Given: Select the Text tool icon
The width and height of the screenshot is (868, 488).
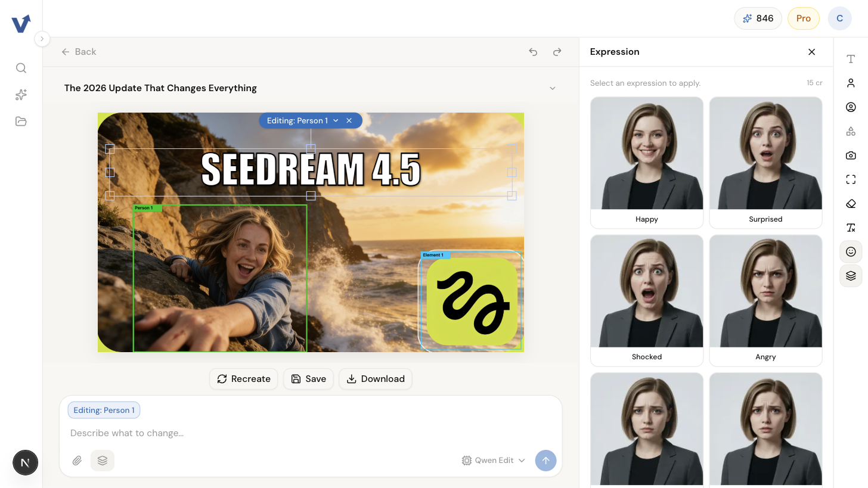Looking at the screenshot, I should pos(851,59).
